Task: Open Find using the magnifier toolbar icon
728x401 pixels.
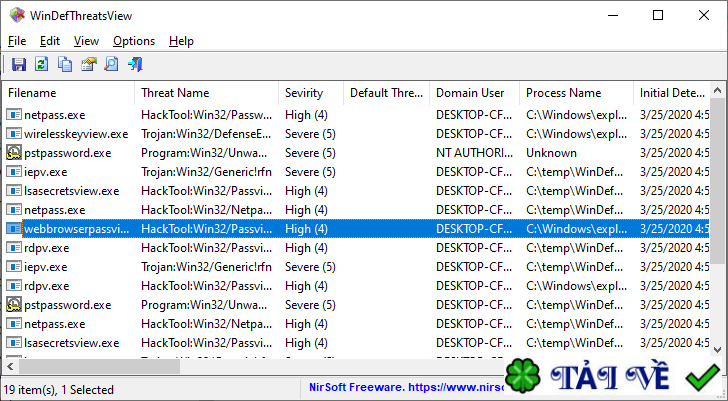Action: click(111, 64)
